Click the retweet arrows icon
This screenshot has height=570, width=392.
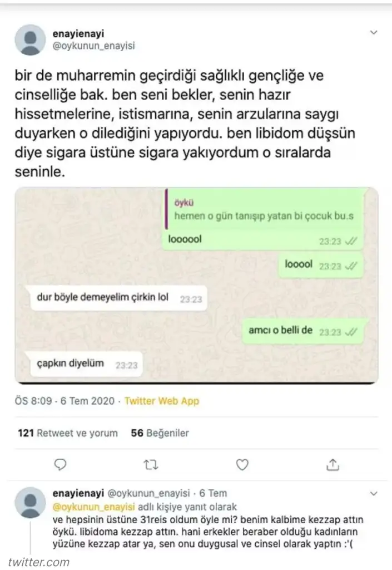[x=151, y=465]
